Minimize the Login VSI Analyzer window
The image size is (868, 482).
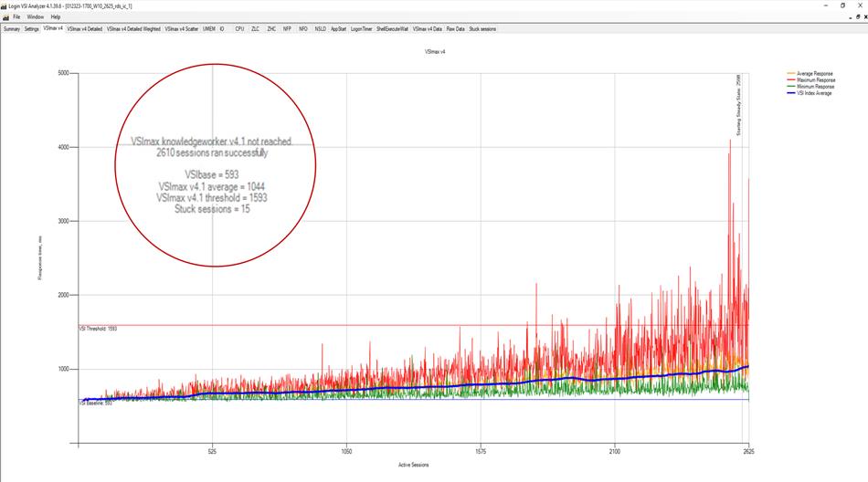tap(825, 5)
